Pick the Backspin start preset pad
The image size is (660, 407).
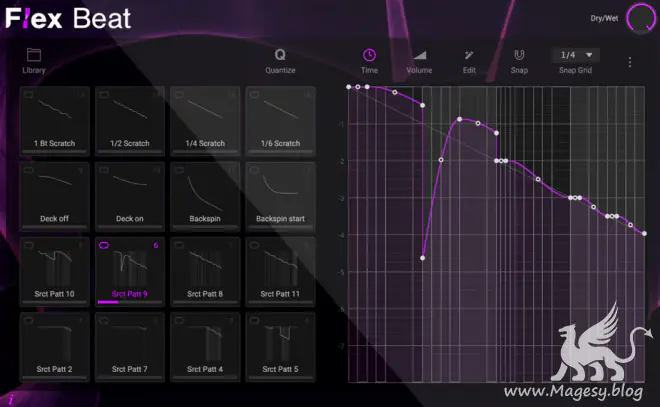[x=280, y=196]
